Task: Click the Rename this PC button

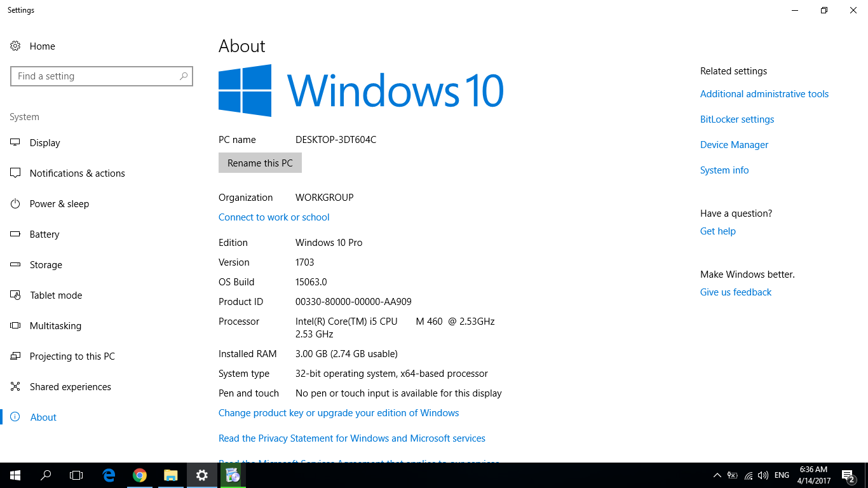Action: (x=260, y=163)
